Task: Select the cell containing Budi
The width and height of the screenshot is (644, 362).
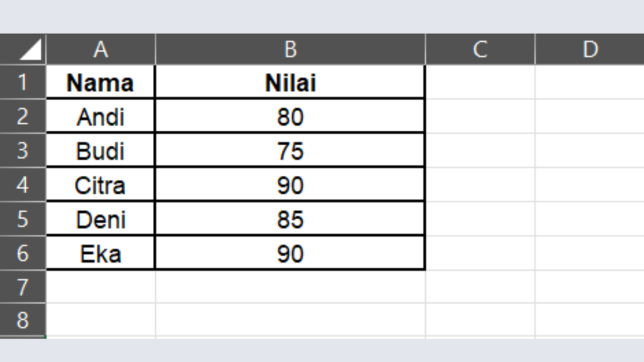Action: pyautogui.click(x=101, y=151)
